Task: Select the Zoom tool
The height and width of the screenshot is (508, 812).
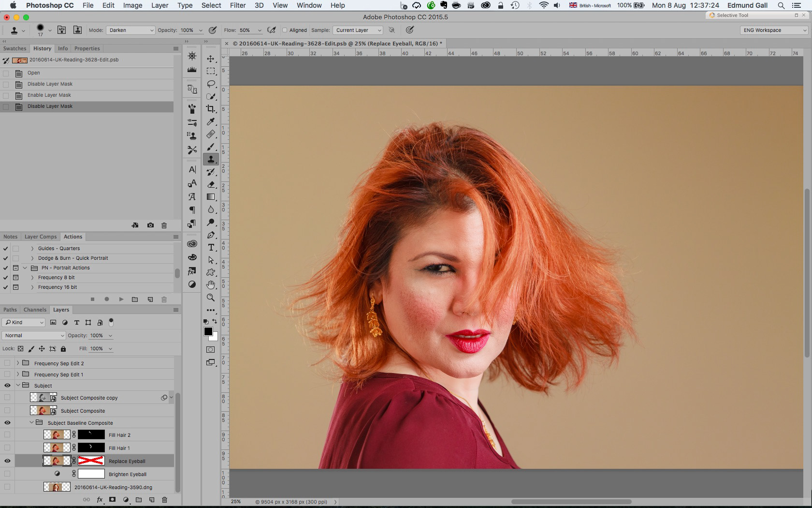Action: 211,298
